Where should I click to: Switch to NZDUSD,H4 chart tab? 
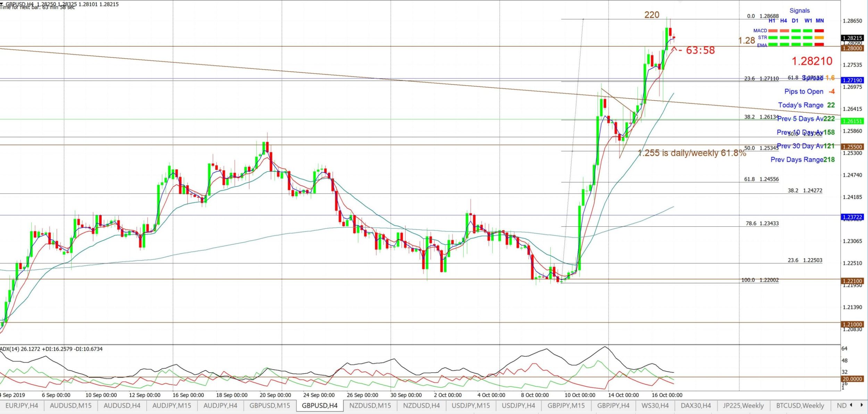[421, 405]
